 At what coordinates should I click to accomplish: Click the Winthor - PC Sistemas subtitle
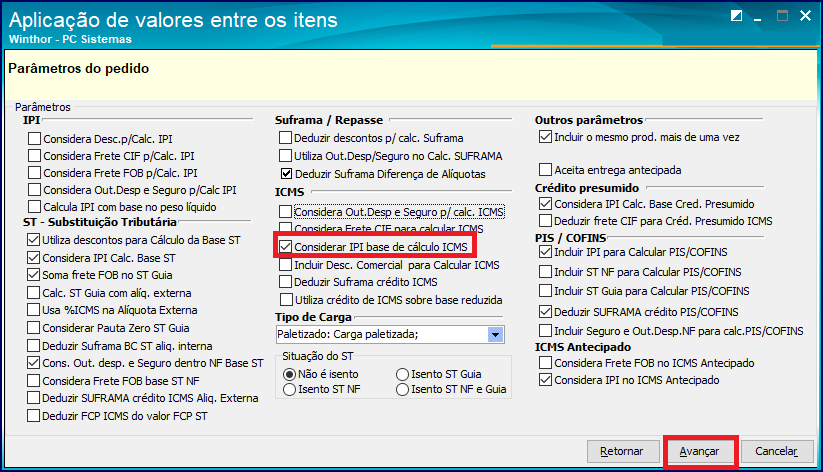[x=70, y=39]
